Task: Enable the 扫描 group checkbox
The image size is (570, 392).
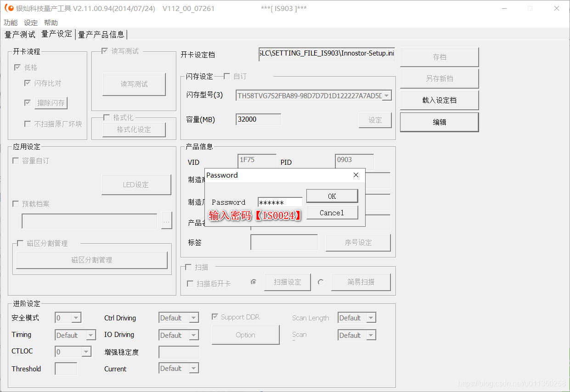Action: pos(188,267)
